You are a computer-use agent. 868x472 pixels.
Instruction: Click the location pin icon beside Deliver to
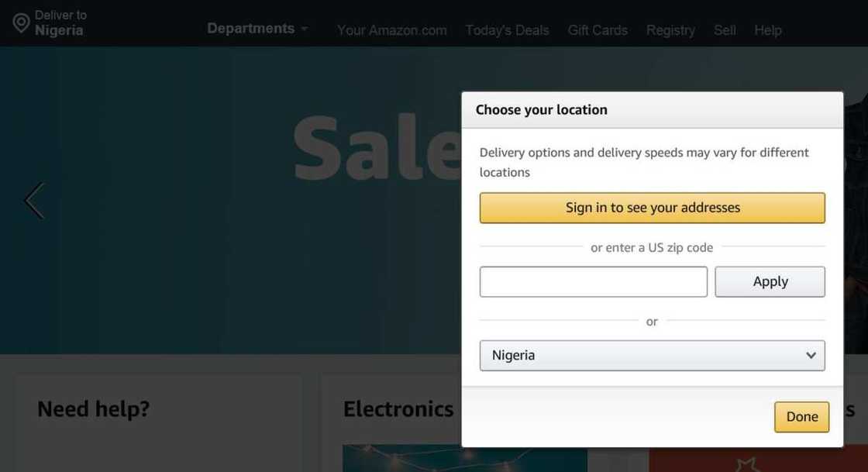[21, 22]
